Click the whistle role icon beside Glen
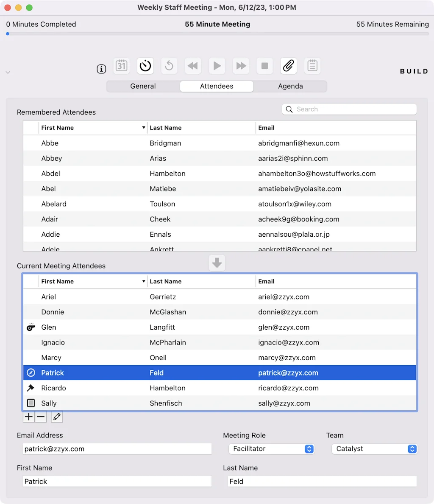This screenshot has height=504, width=434. (x=30, y=327)
